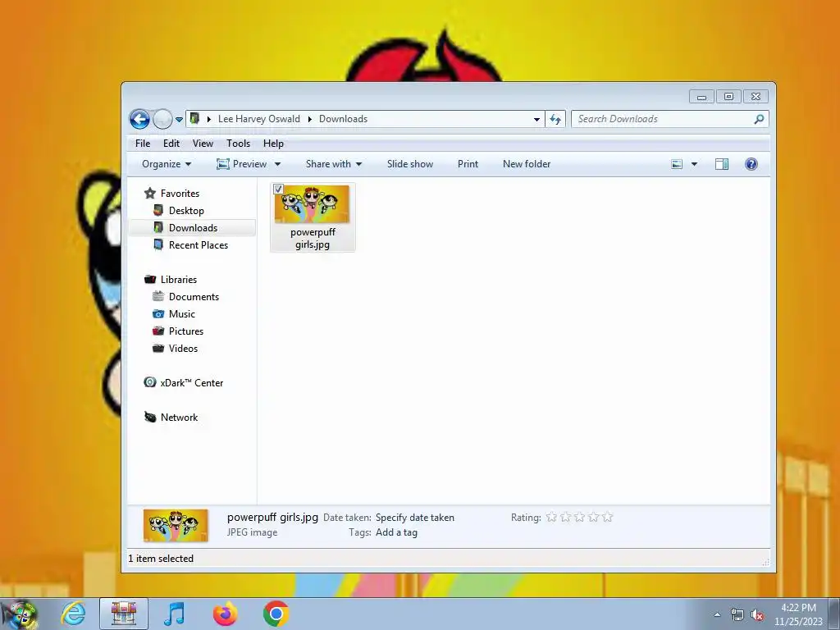
Task: Click the muted volume tray icon
Action: (x=757, y=615)
